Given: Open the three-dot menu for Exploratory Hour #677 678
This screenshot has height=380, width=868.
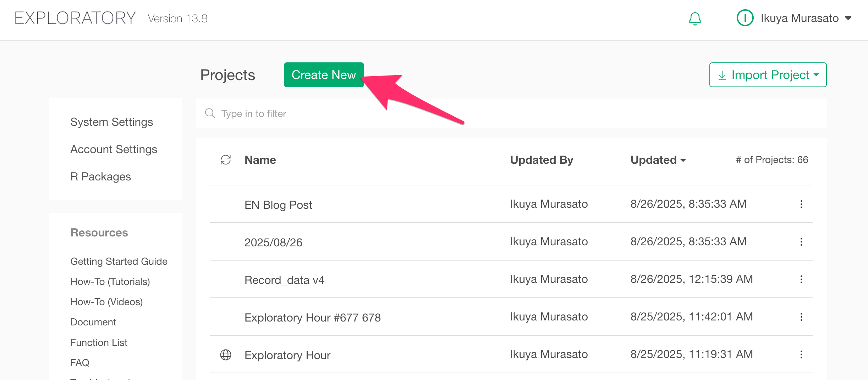Looking at the screenshot, I should [801, 317].
